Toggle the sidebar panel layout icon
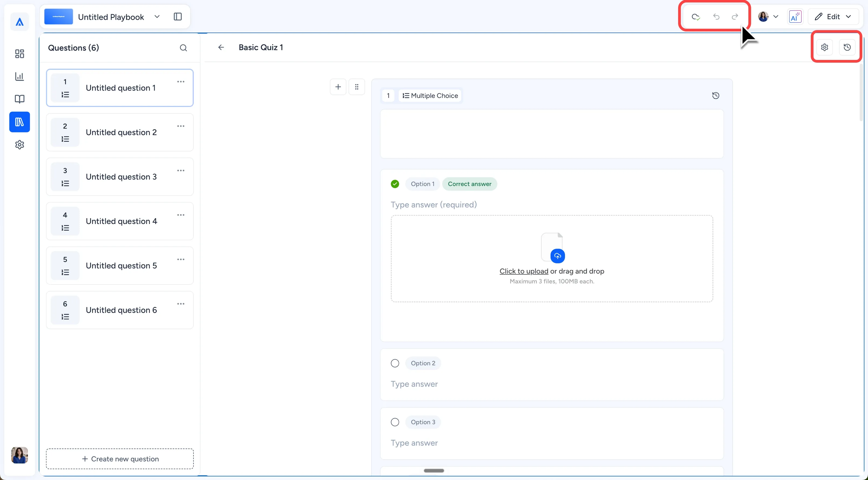The width and height of the screenshot is (868, 480). [x=178, y=17]
